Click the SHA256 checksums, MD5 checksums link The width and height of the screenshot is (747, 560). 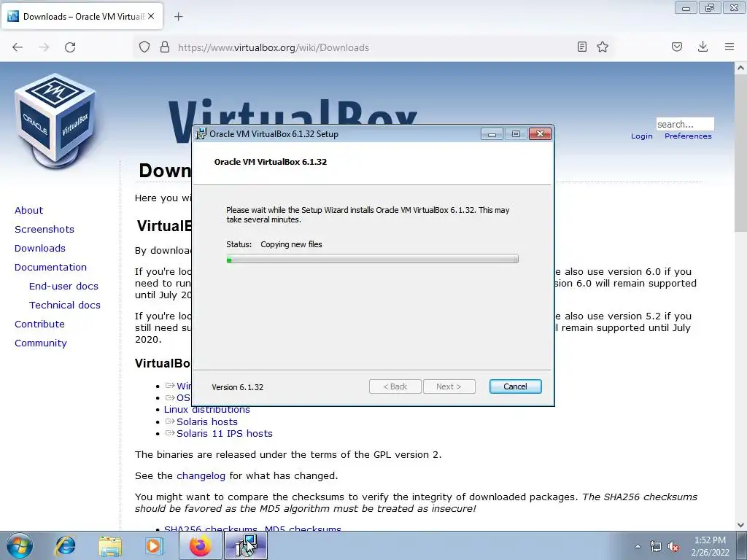click(252, 529)
